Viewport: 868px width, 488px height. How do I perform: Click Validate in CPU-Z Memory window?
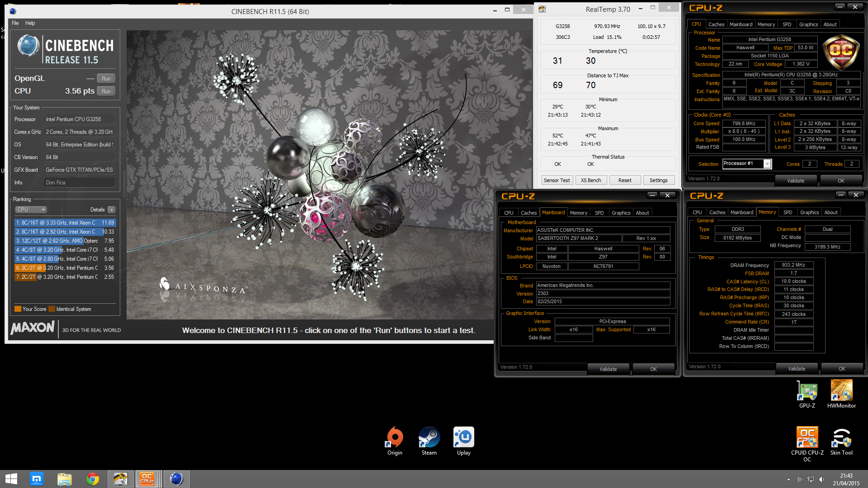tap(797, 369)
